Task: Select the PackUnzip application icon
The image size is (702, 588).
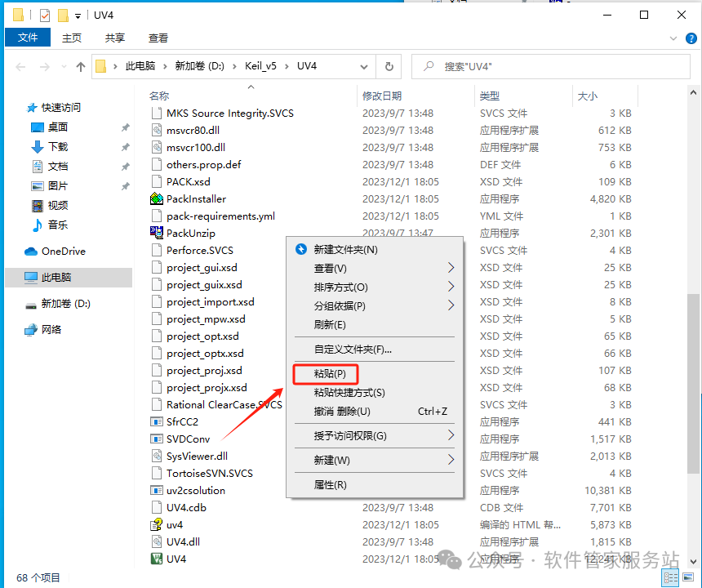Action: 156,233
